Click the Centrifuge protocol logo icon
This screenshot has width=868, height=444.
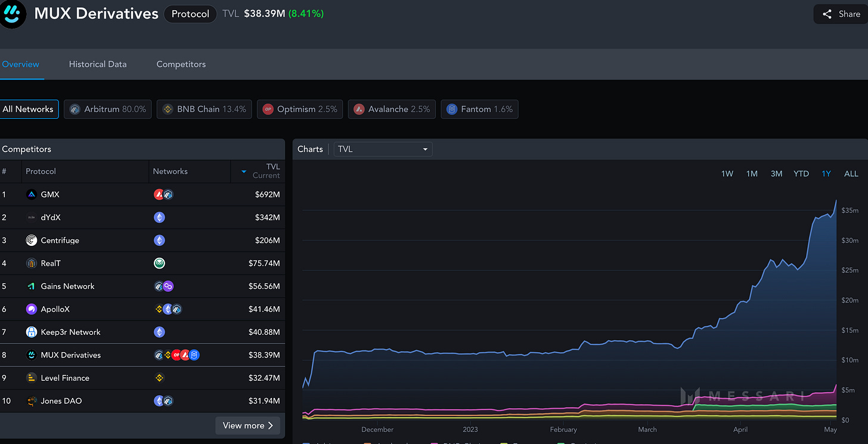32,240
